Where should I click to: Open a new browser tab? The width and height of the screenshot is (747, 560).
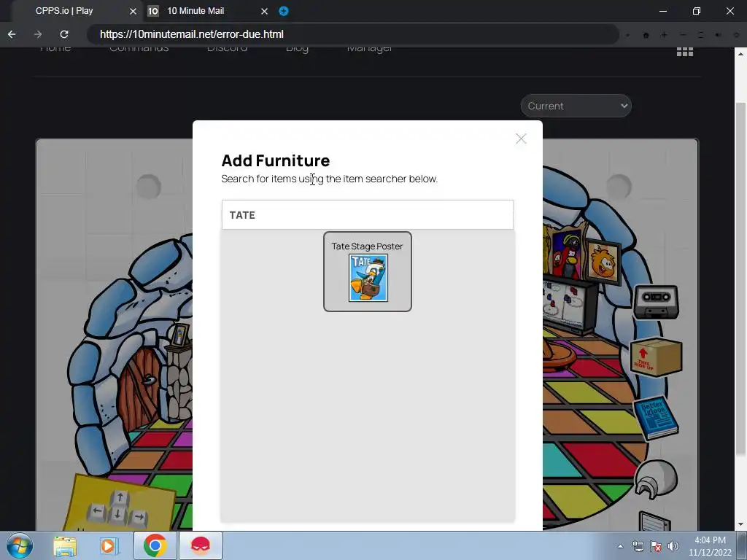(284, 11)
